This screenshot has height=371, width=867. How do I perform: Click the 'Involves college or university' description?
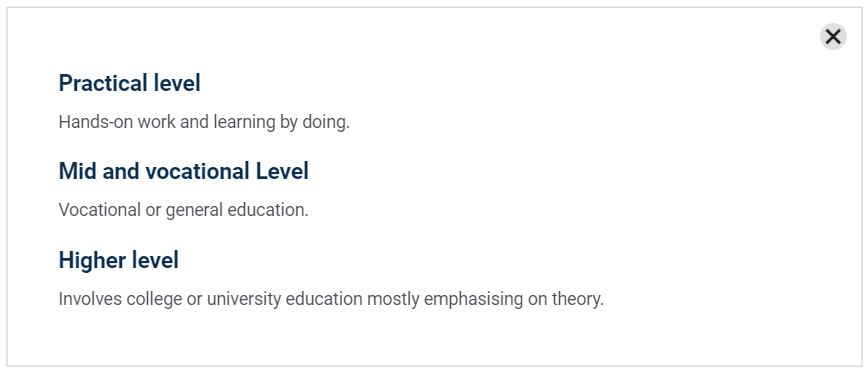pyautogui.click(x=331, y=299)
